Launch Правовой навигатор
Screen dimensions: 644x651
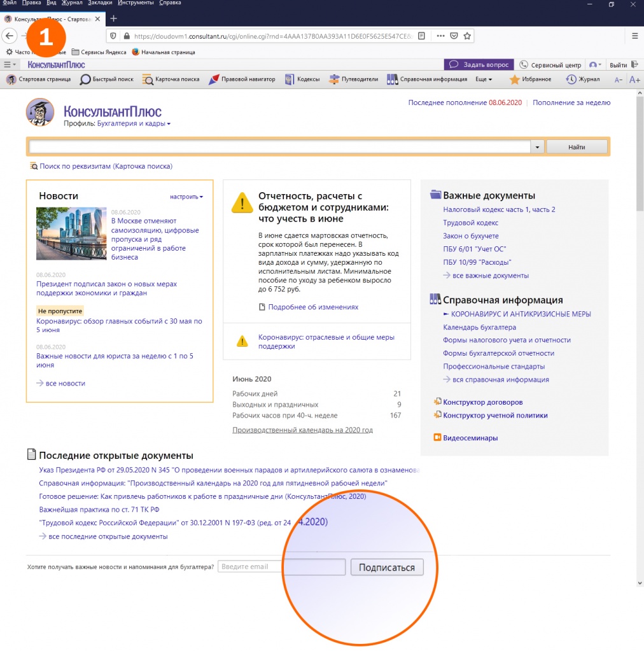tap(242, 80)
